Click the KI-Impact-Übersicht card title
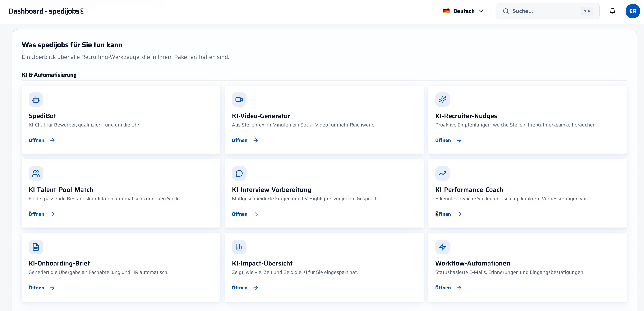The width and height of the screenshot is (644, 311). (262, 263)
